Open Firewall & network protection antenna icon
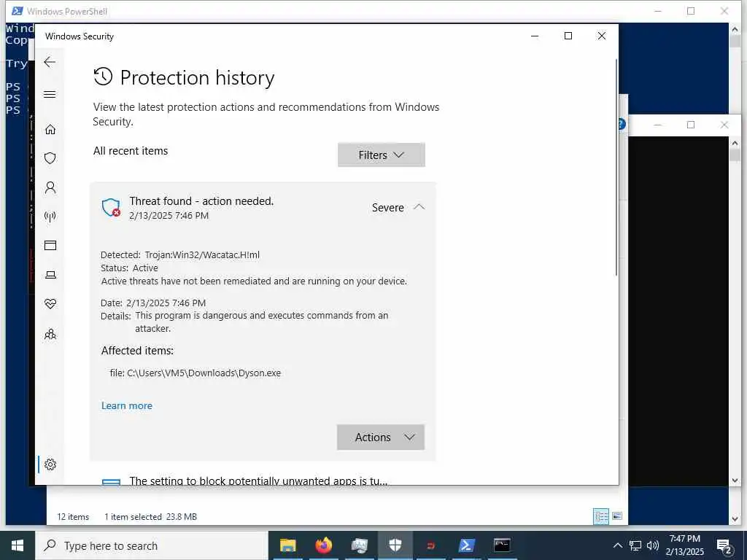The height and width of the screenshot is (560, 747). pyautogui.click(x=50, y=217)
